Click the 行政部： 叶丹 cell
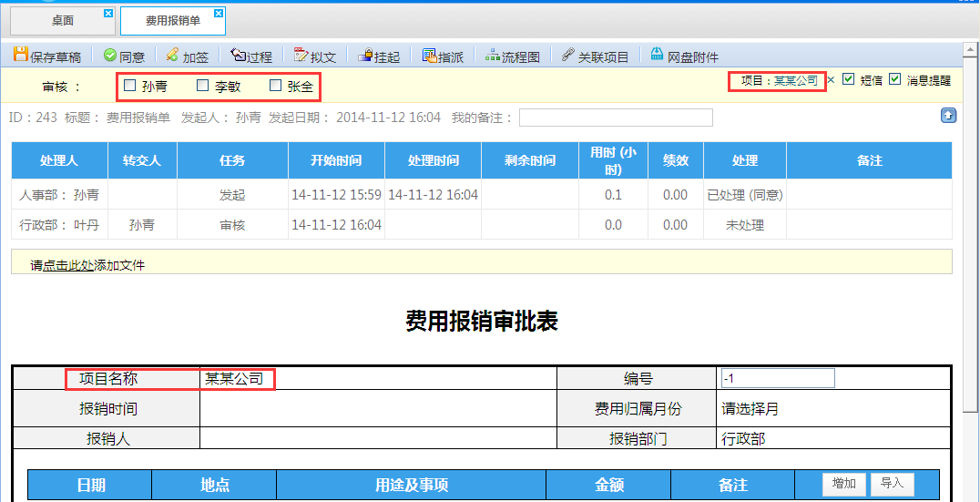Image resolution: width=980 pixels, height=502 pixels. coord(59,225)
